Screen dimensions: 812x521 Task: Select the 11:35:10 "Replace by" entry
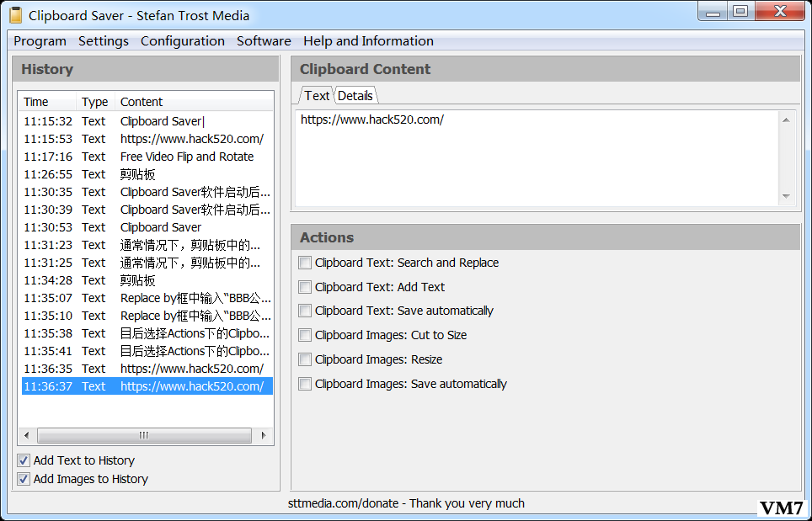(147, 316)
